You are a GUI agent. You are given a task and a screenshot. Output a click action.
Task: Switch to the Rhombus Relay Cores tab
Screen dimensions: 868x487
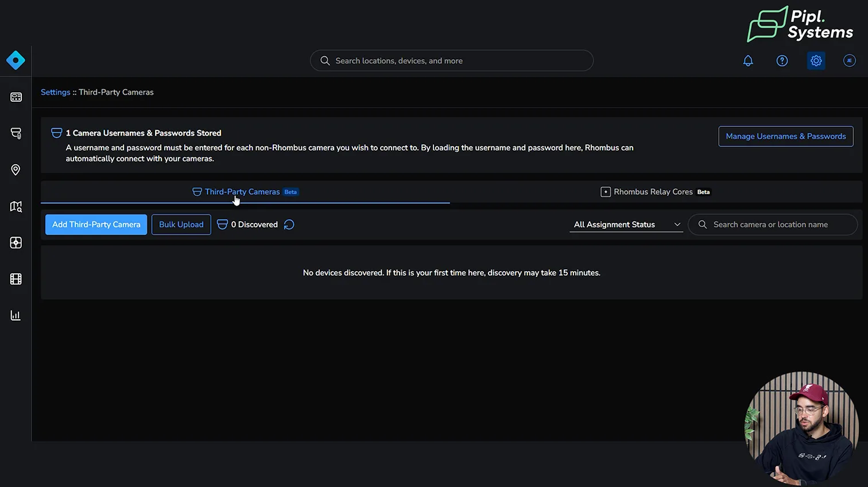point(655,192)
